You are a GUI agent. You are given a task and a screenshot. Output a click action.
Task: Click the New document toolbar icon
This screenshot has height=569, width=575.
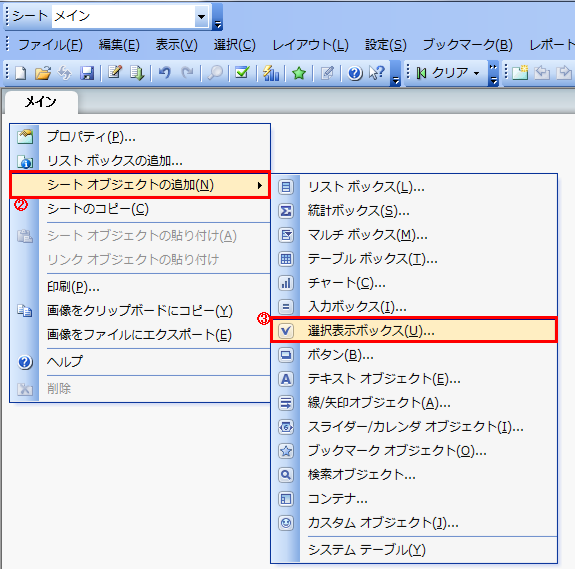coord(21,73)
